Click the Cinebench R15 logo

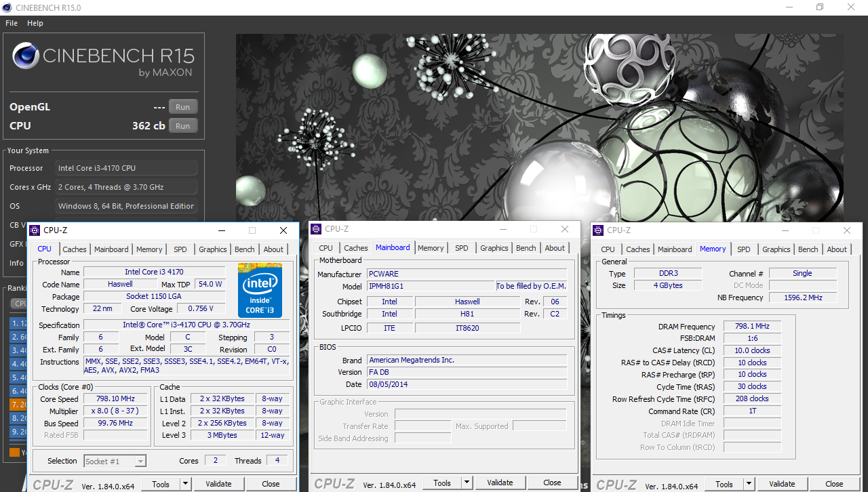(103, 59)
